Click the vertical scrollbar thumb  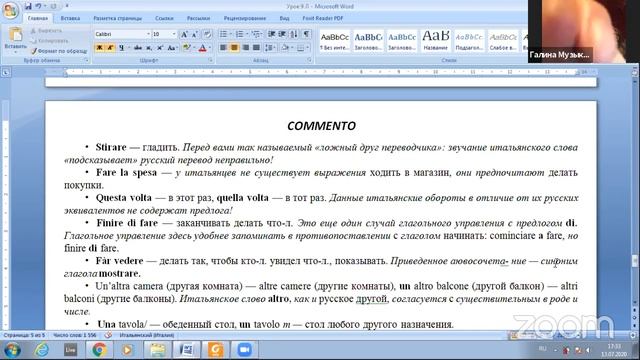[x=635, y=260]
